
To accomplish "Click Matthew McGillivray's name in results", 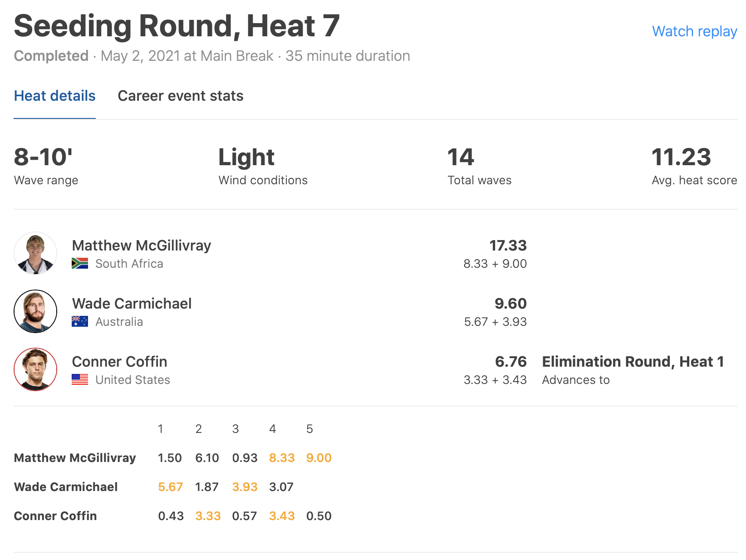I will point(142,246).
